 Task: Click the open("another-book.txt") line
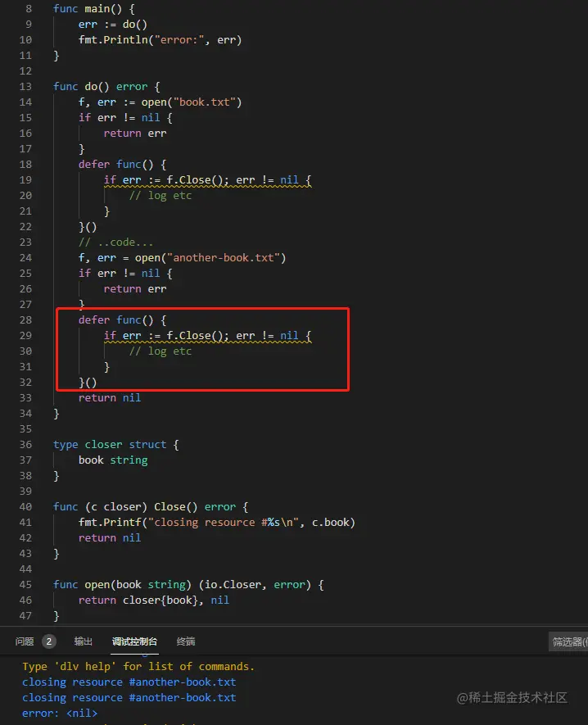[x=182, y=257]
